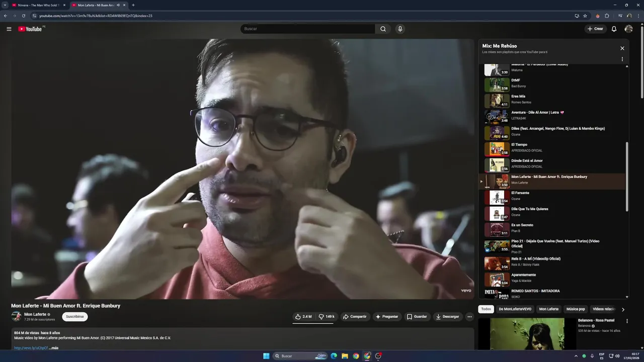Click the search magnifier button
Image resolution: width=644 pixels, height=362 pixels.
(383, 29)
